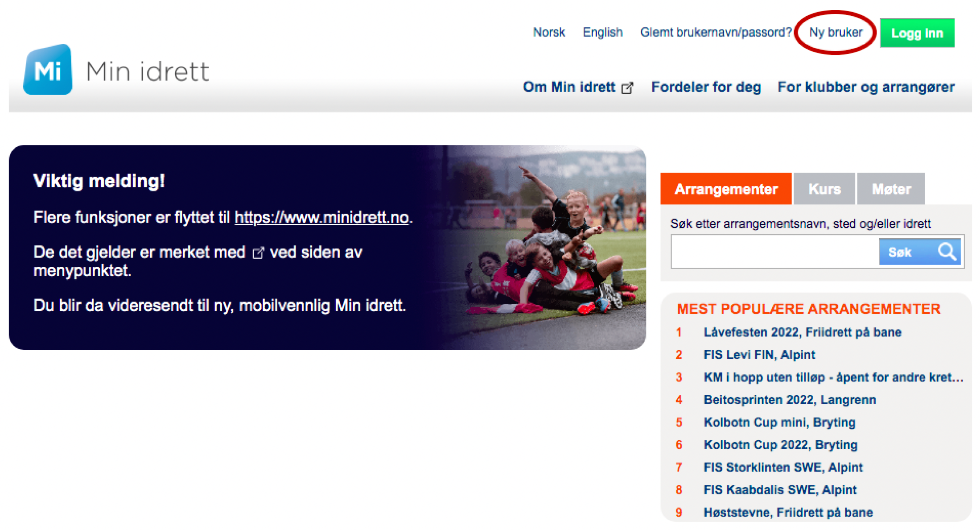
Task: Open Kolbotn Cup mini, Bryting event
Action: click(x=779, y=422)
